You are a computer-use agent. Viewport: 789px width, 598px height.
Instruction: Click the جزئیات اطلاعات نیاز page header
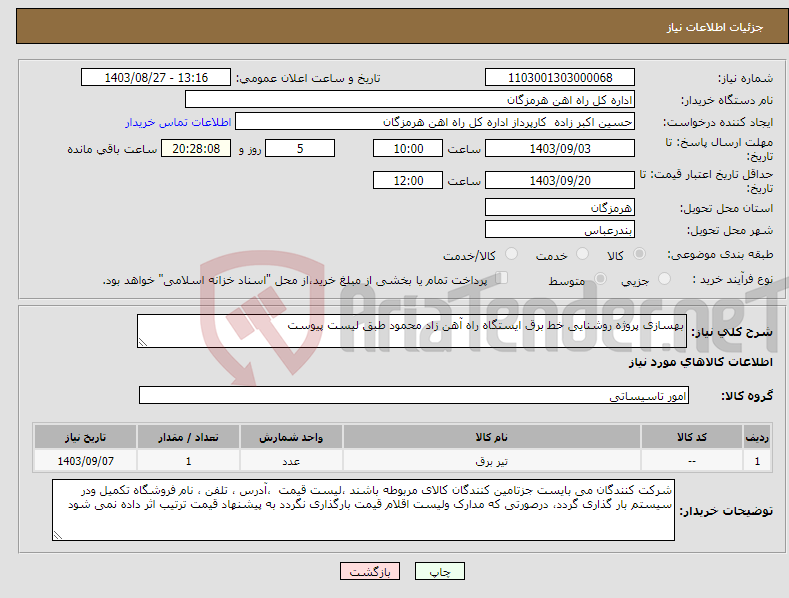(x=715, y=27)
